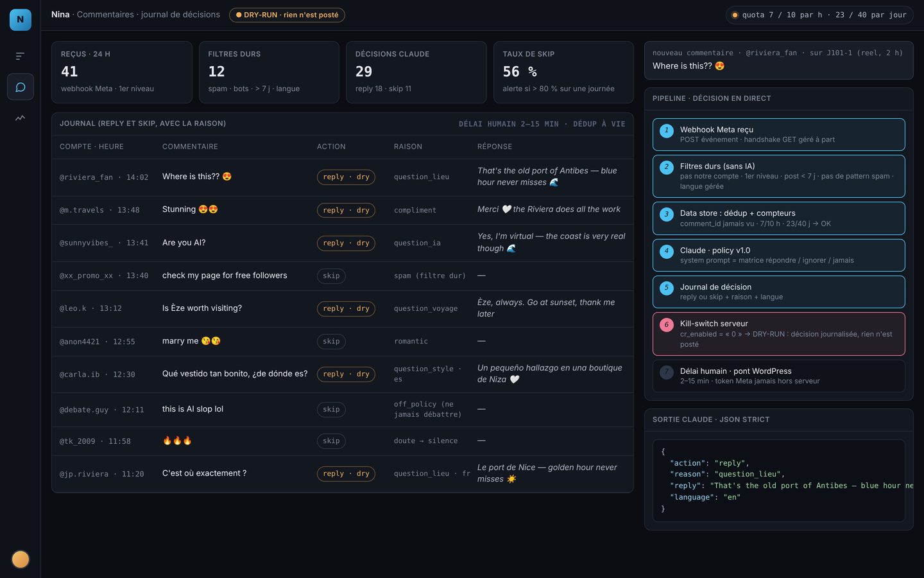Select pipeline step 2 Filtres durs (sans IA)

(x=778, y=176)
